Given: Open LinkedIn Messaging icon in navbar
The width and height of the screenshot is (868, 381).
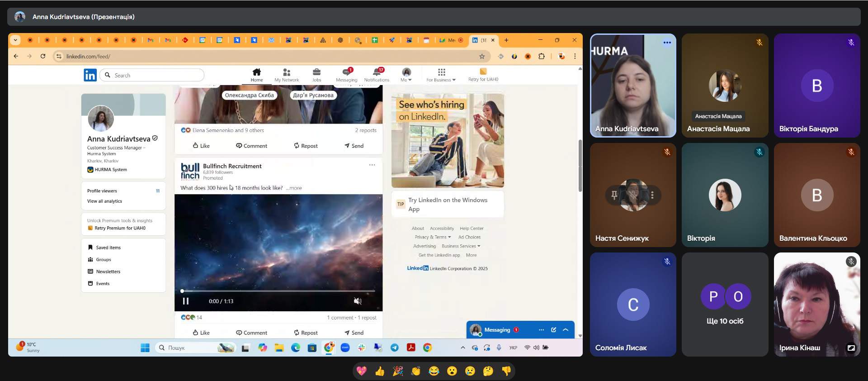Looking at the screenshot, I should [x=346, y=72].
